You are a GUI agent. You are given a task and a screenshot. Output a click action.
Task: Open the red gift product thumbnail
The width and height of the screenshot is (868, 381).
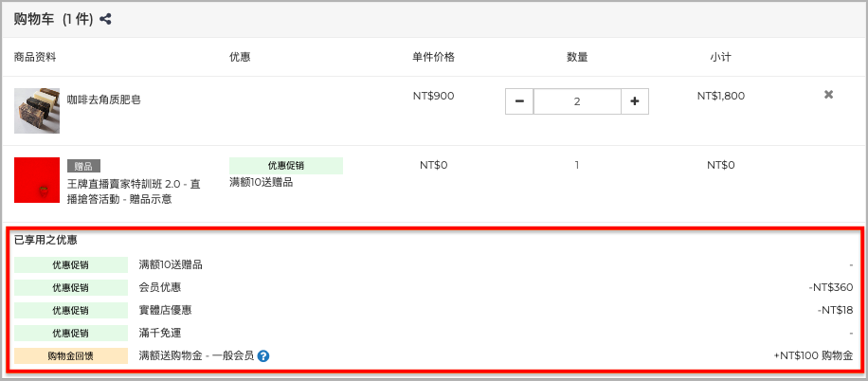[x=37, y=180]
